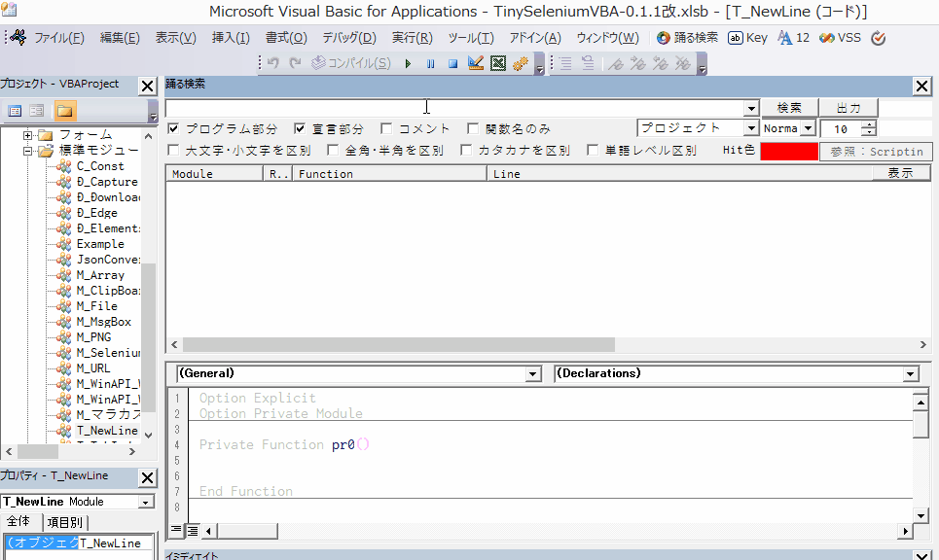Open the VSS add-in button

pos(840,38)
